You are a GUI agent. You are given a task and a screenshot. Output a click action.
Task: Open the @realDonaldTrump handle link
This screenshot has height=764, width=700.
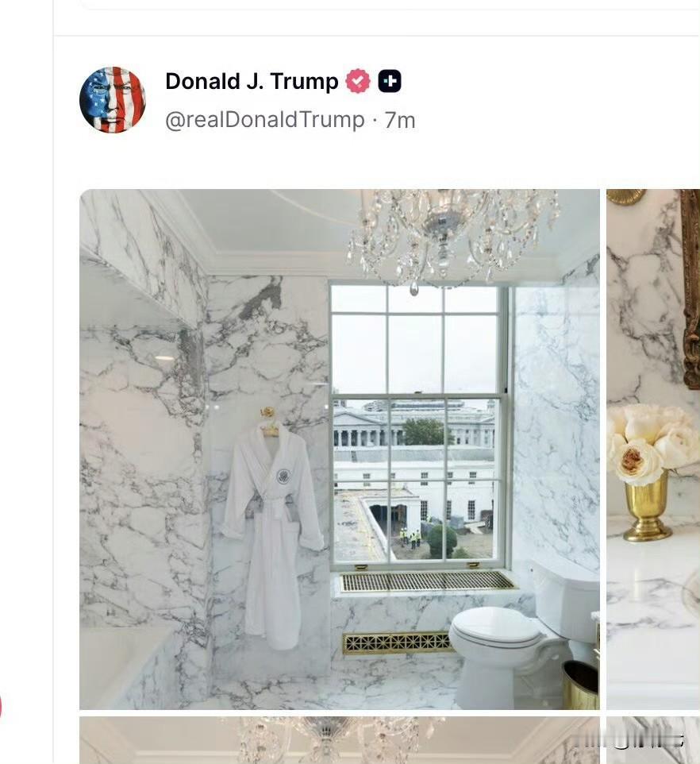point(265,120)
